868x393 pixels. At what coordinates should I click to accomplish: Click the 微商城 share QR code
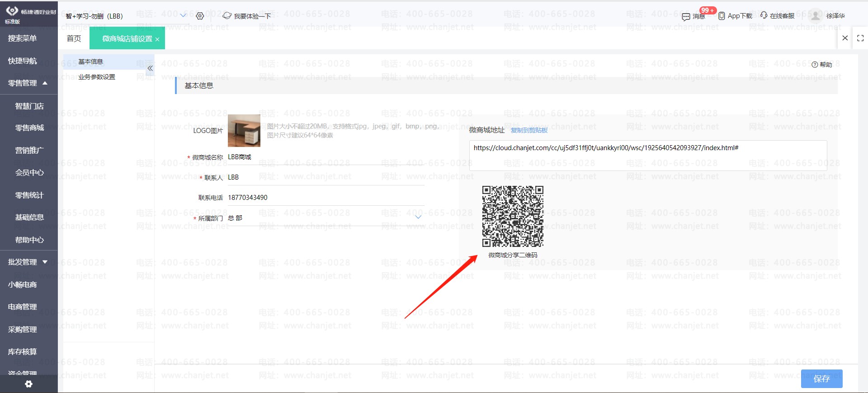[x=513, y=216]
